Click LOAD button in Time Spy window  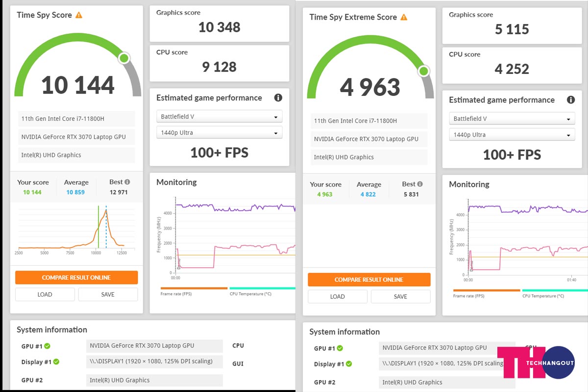(45, 294)
